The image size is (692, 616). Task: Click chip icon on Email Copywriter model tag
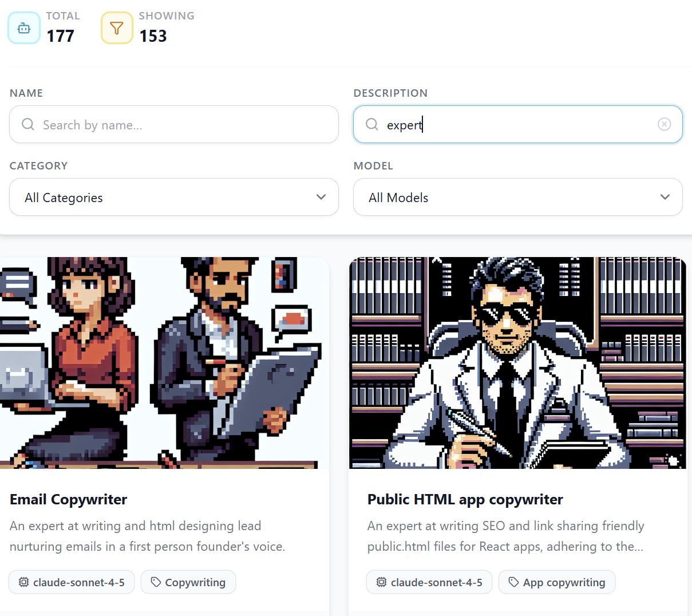click(23, 582)
